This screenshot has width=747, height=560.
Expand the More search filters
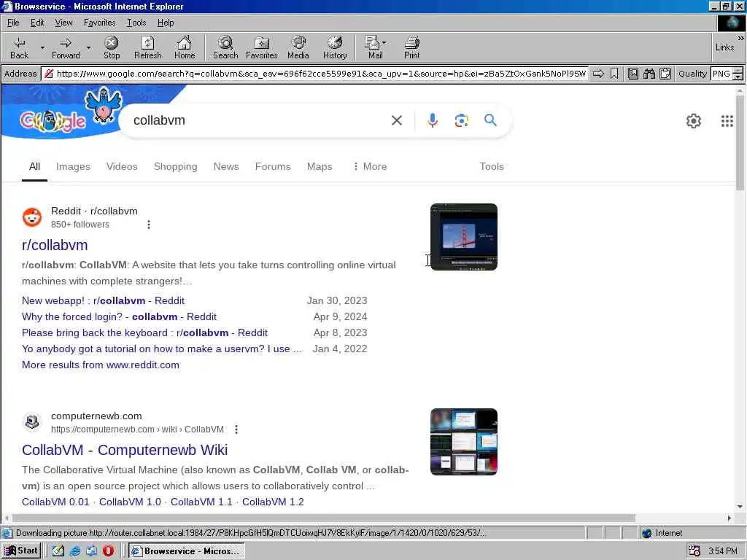tap(370, 166)
